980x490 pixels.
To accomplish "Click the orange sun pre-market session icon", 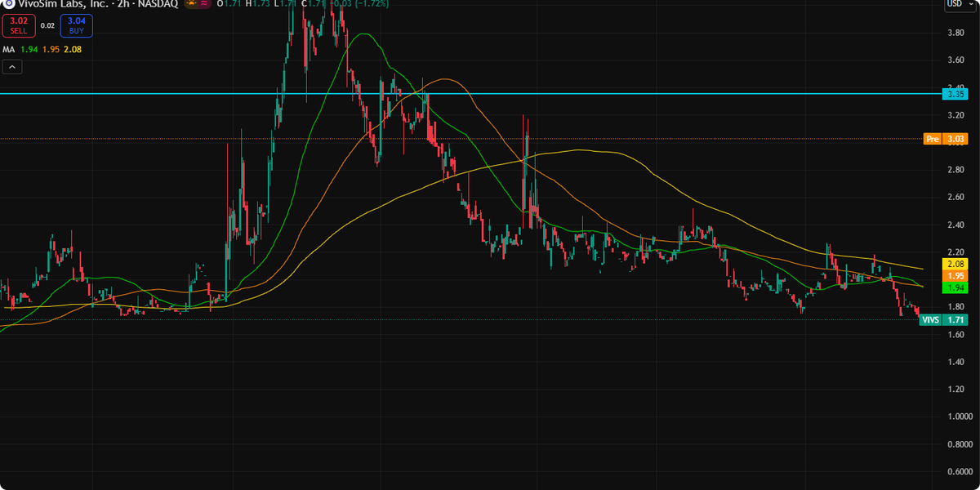I will point(192,3).
